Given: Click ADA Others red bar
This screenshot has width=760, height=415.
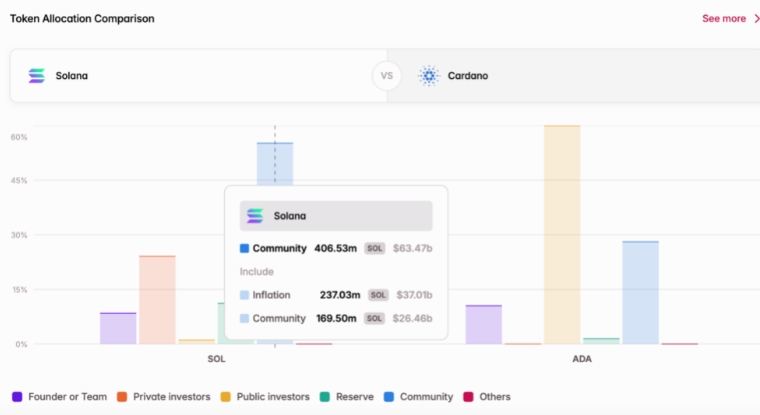Looking at the screenshot, I should [x=680, y=344].
